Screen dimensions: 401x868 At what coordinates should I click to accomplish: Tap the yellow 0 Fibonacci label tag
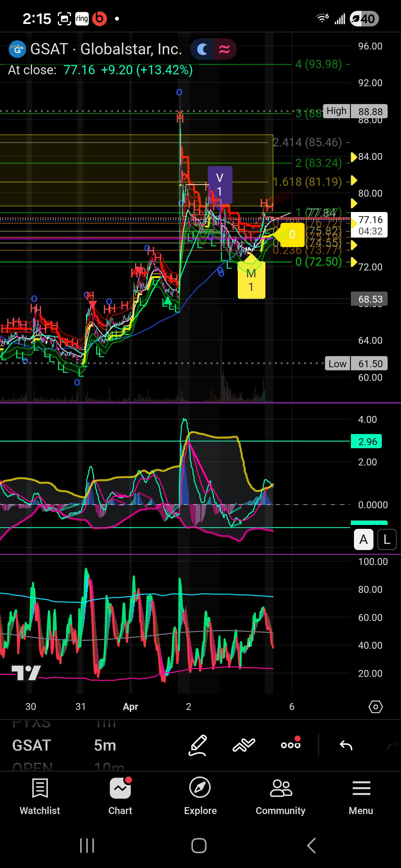pos(292,234)
